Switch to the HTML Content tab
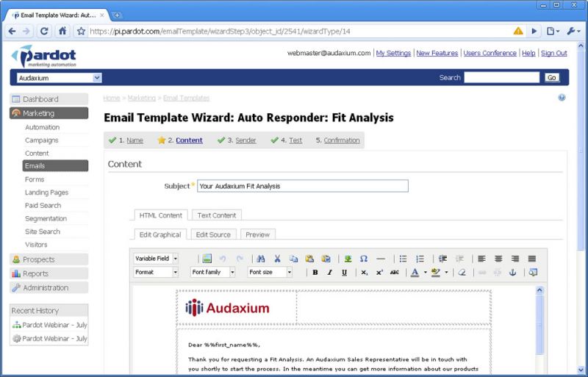This screenshot has width=588, height=377. pyautogui.click(x=160, y=215)
